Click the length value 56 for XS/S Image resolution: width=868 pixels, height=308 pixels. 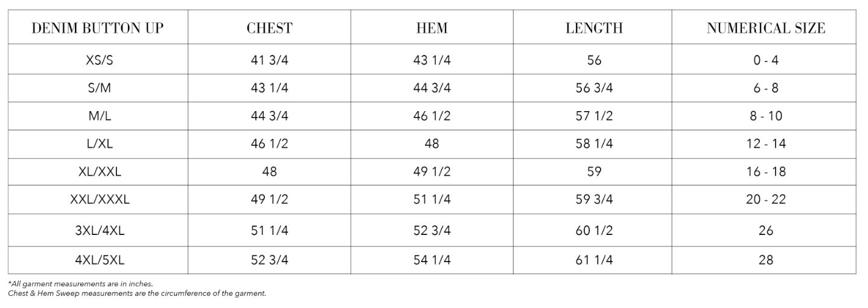(594, 60)
